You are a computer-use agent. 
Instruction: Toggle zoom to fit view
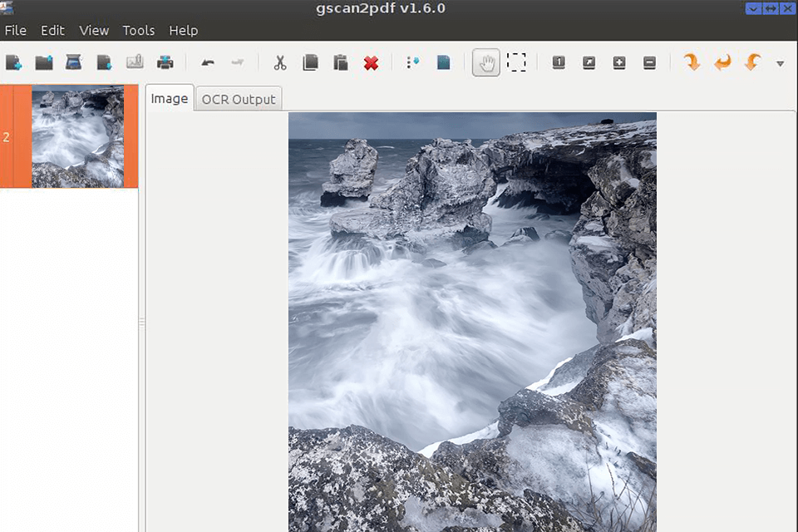(x=589, y=62)
